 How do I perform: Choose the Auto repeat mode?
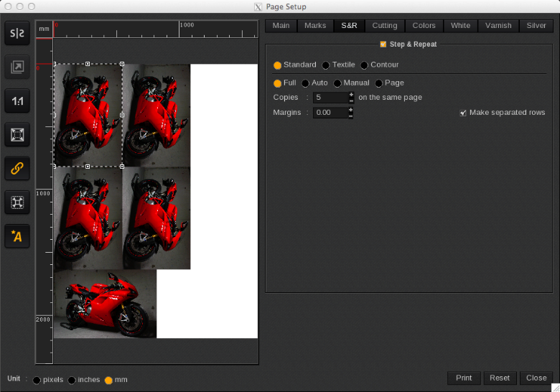(305, 83)
